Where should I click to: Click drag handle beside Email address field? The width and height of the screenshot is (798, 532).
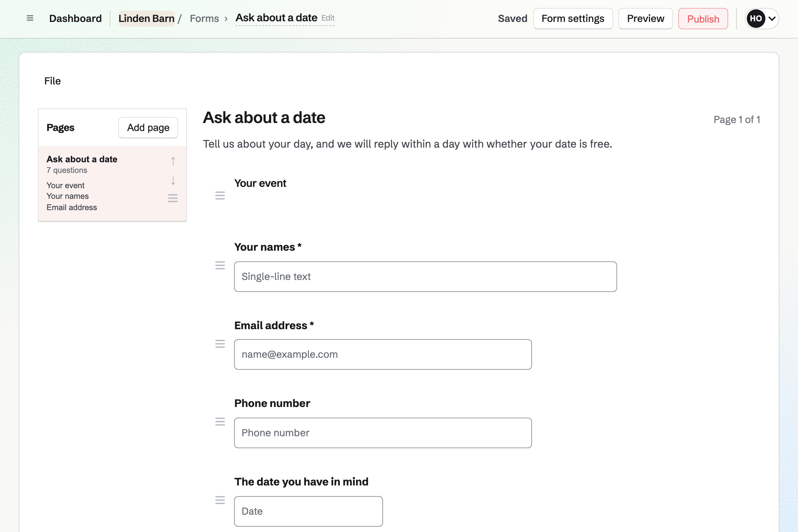[x=220, y=344]
